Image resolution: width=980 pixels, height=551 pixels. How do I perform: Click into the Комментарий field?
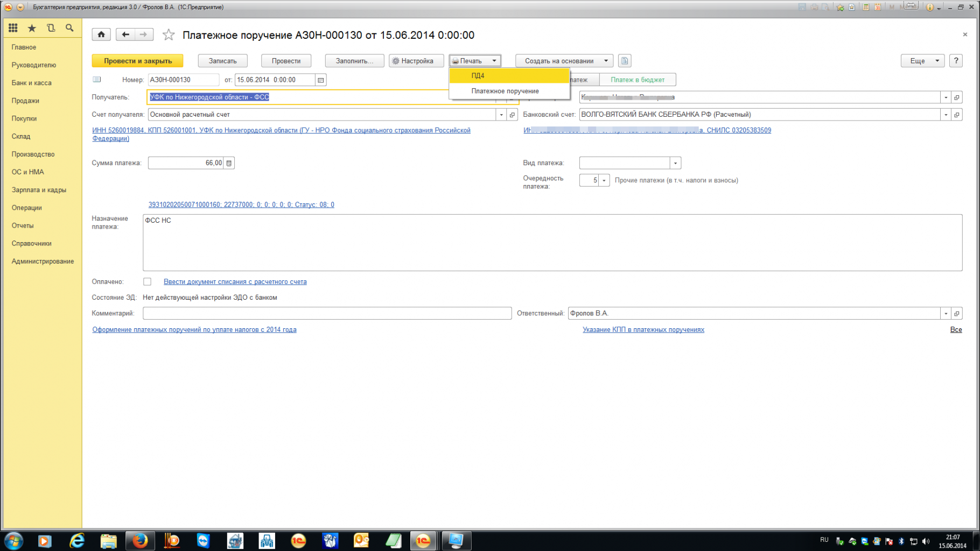327,314
